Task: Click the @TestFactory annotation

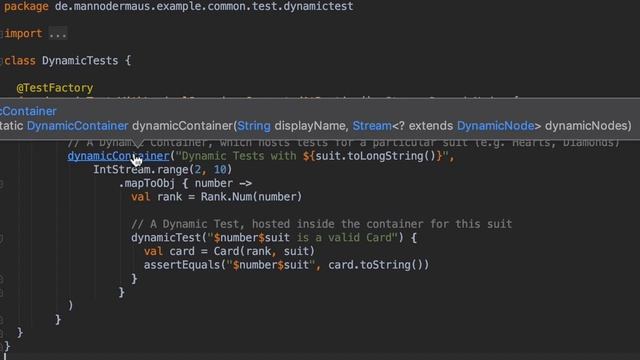Action: pyautogui.click(x=55, y=88)
